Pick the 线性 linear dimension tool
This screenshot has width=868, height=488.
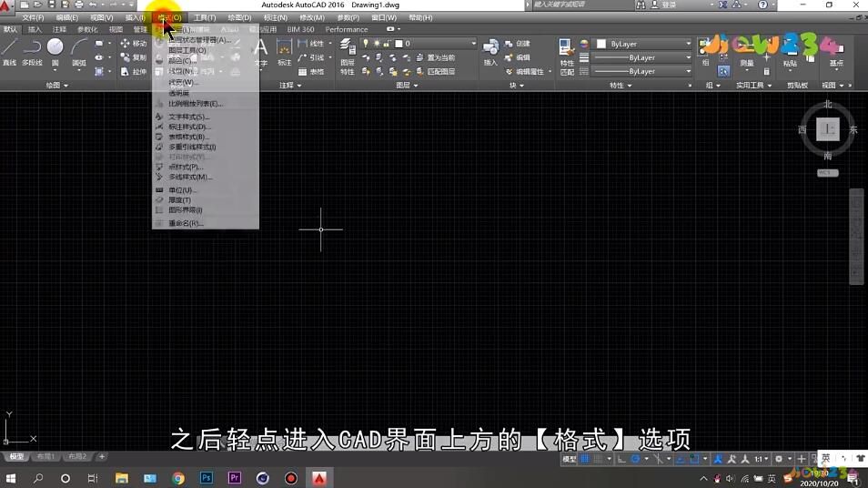click(x=311, y=43)
